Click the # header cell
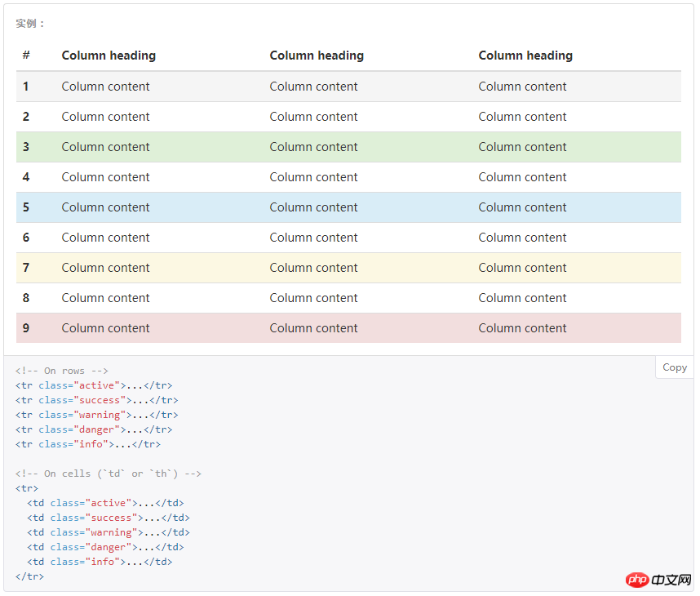The height and width of the screenshot is (596, 700). coord(26,56)
